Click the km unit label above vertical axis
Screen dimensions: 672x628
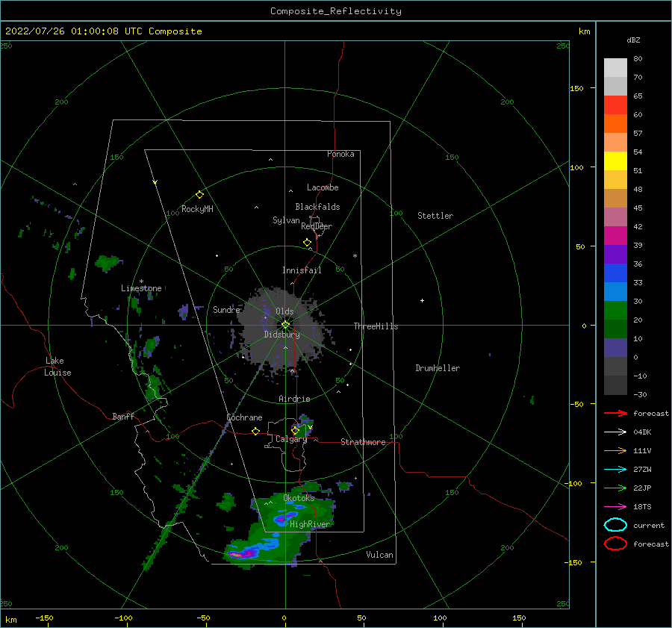[584, 31]
